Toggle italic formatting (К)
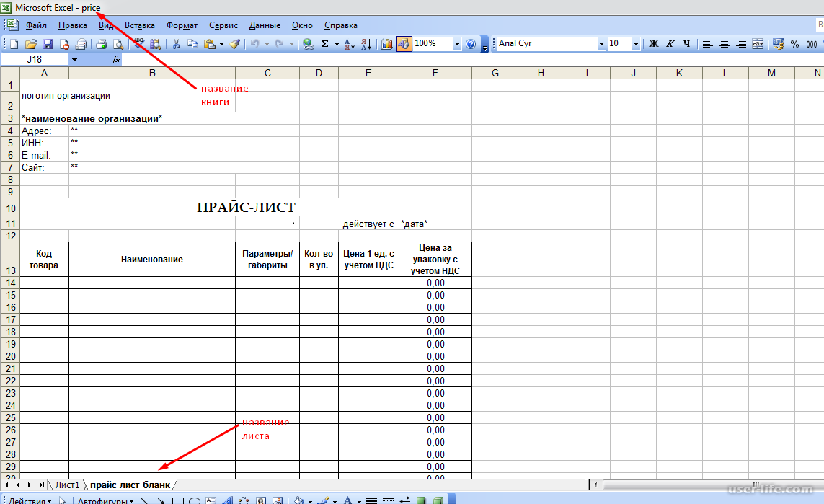This screenshot has width=824, height=504. pos(670,44)
